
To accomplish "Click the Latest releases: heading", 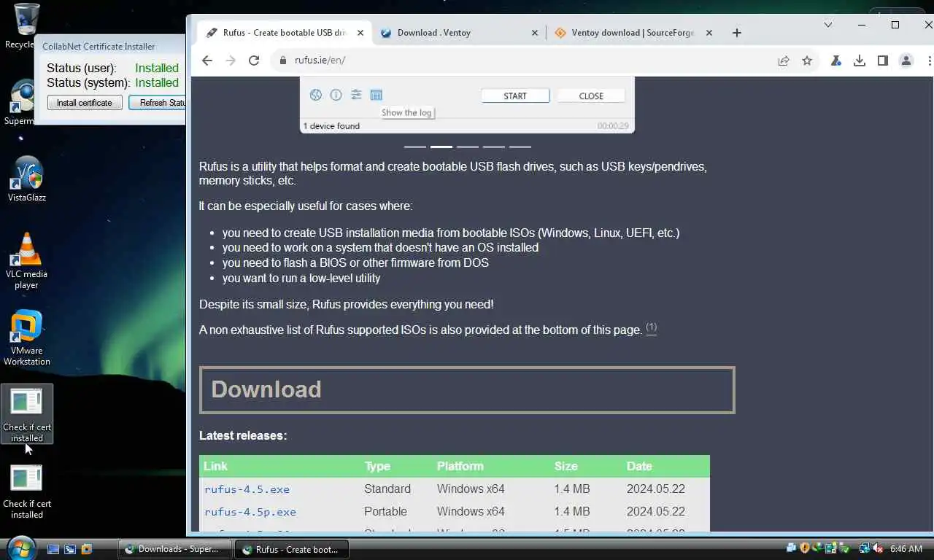I will pos(243,435).
